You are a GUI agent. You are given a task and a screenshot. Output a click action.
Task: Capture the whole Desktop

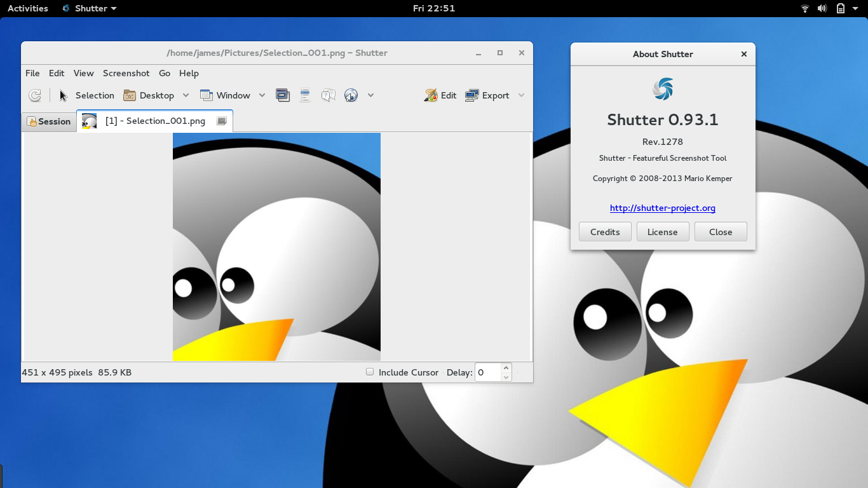[149, 95]
